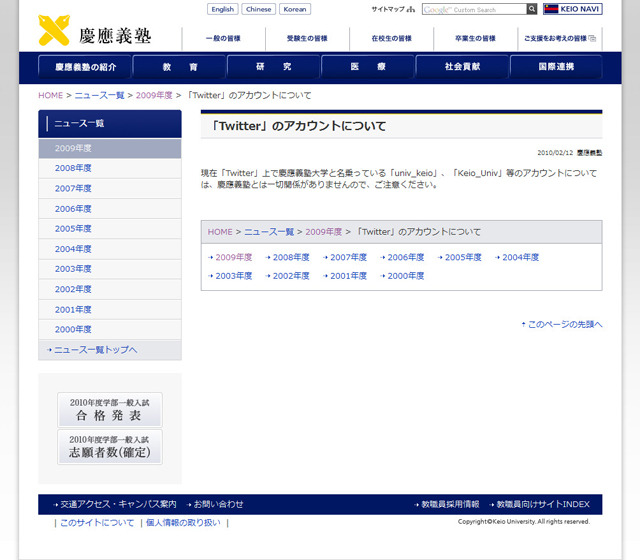This screenshot has width=640, height=560.
Task: Open 医療 menu
Action: click(x=368, y=67)
